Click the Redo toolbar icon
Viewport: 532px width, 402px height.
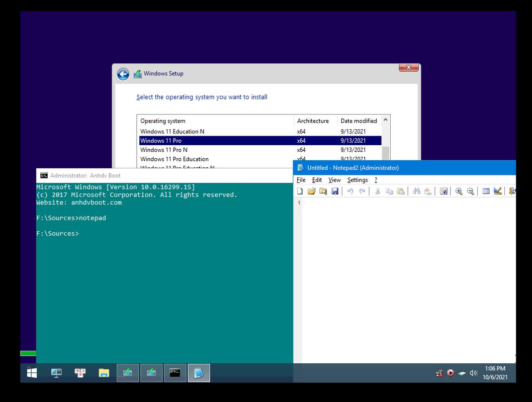[362, 191]
